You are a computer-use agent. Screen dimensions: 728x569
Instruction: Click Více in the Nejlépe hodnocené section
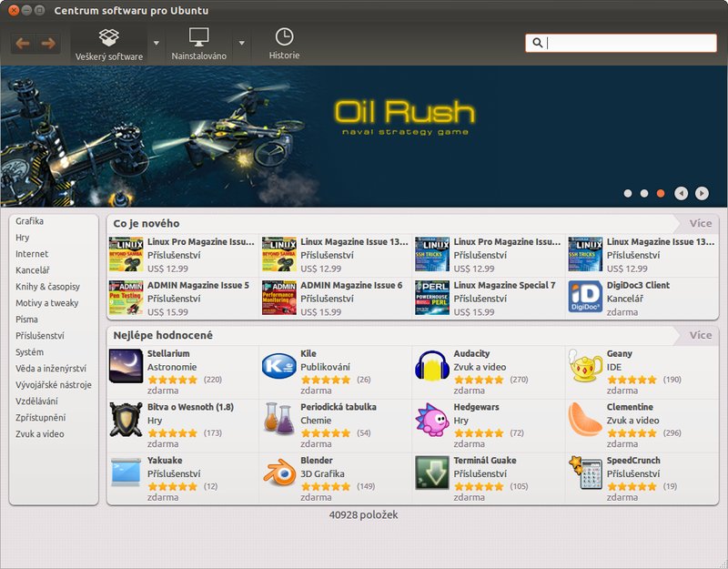pos(701,335)
